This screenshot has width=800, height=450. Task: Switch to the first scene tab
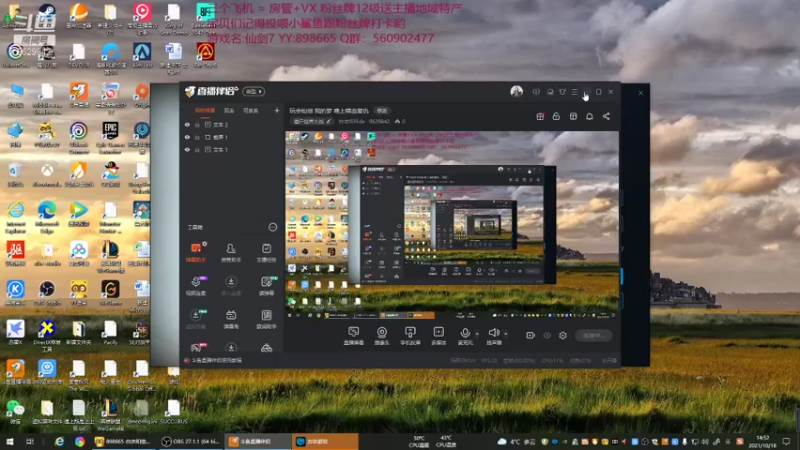pos(205,110)
